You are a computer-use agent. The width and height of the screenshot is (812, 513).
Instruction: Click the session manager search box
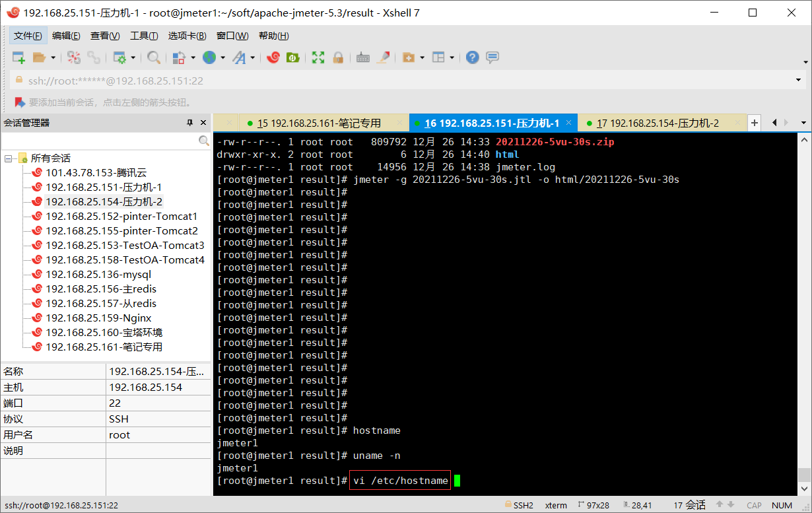point(100,141)
